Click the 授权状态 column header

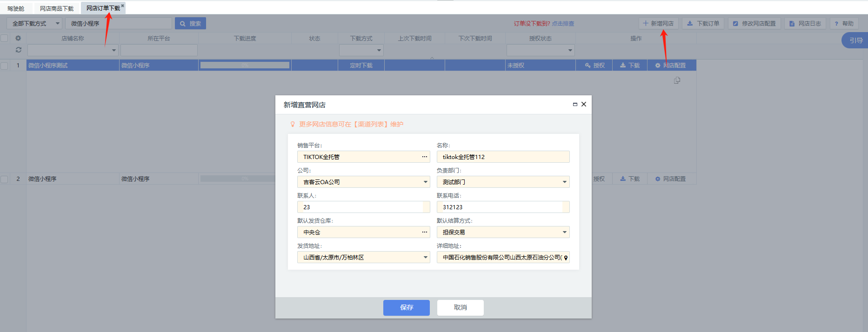pyautogui.click(x=541, y=39)
